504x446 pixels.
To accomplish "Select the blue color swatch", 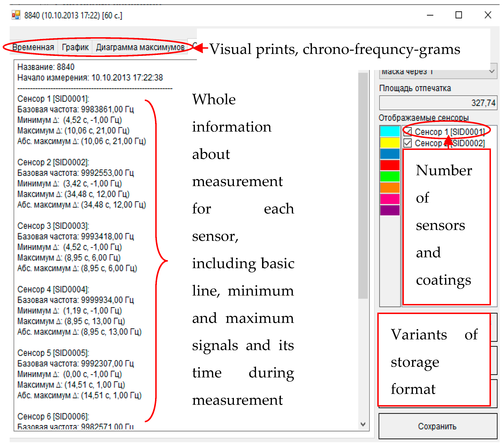I will (390, 154).
